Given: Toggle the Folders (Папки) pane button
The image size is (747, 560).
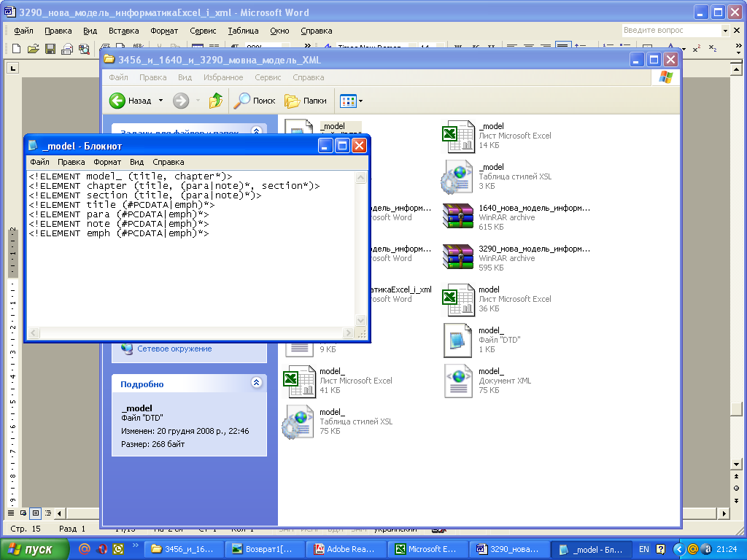Looking at the screenshot, I should [306, 101].
